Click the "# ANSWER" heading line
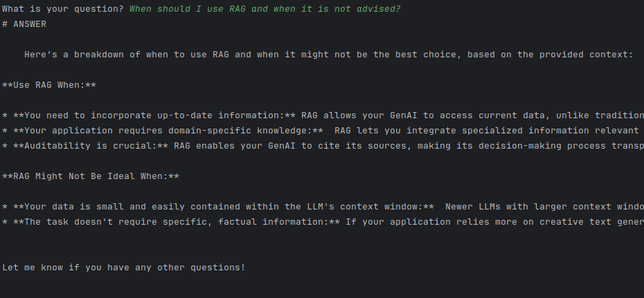 (25, 24)
